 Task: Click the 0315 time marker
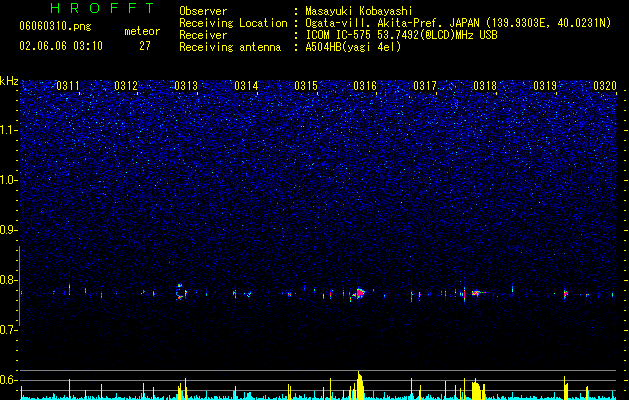(x=306, y=86)
